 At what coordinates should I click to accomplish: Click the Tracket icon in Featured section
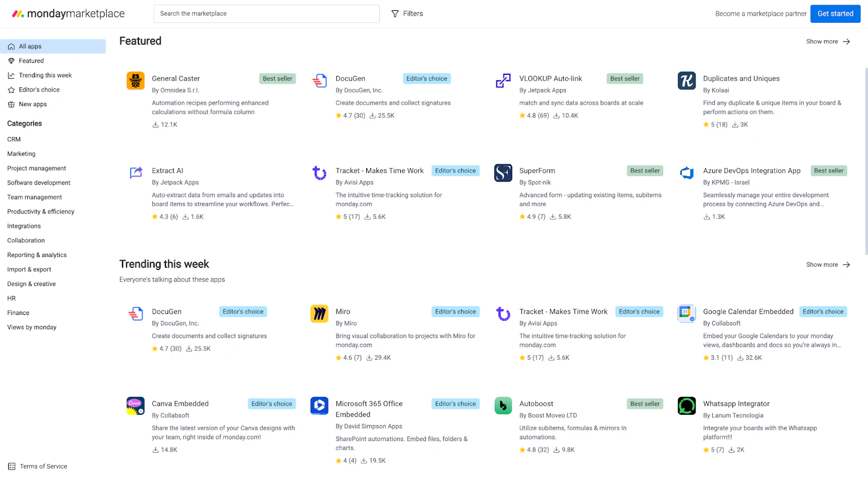[x=320, y=173]
